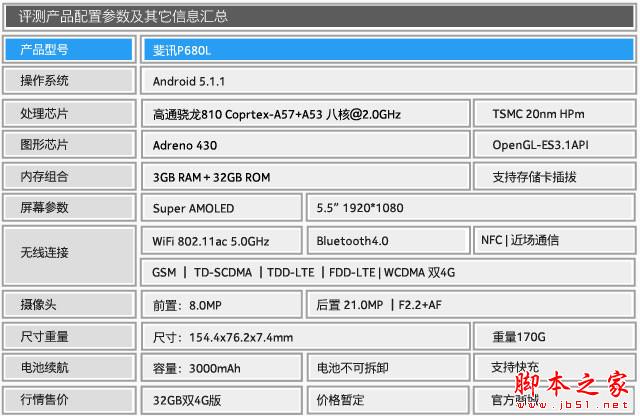Viewport: 640px width, 416px height.
Task: Click the NFC | 近场通信 cell
Action: click(x=554, y=240)
